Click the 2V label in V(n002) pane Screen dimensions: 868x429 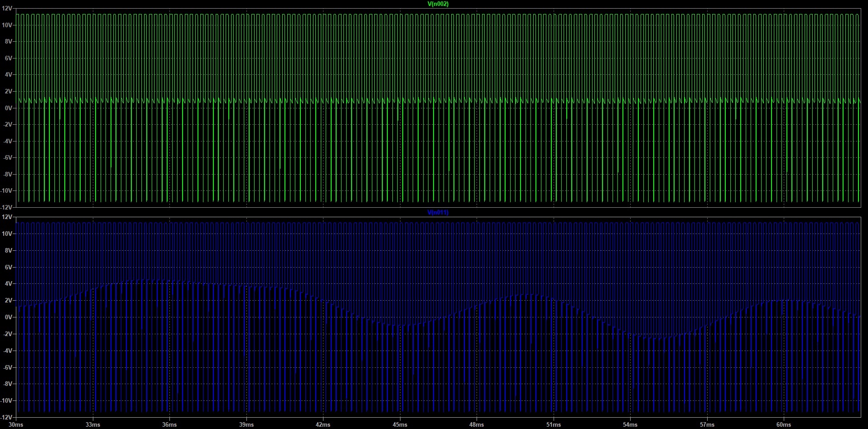(x=8, y=92)
